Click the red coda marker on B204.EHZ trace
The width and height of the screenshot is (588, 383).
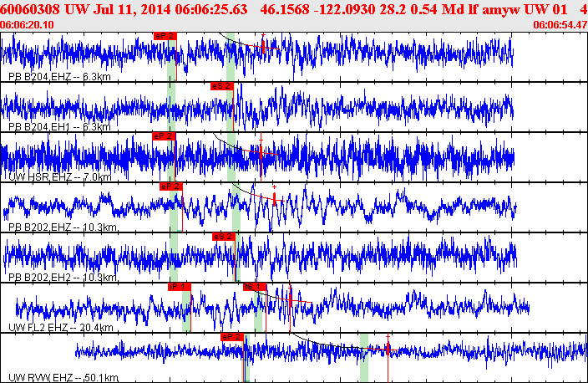(262, 47)
